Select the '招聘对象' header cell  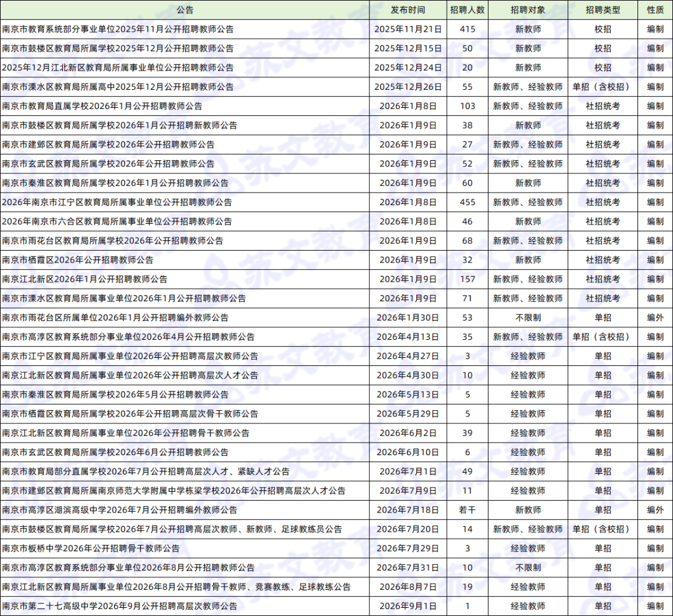(x=528, y=10)
